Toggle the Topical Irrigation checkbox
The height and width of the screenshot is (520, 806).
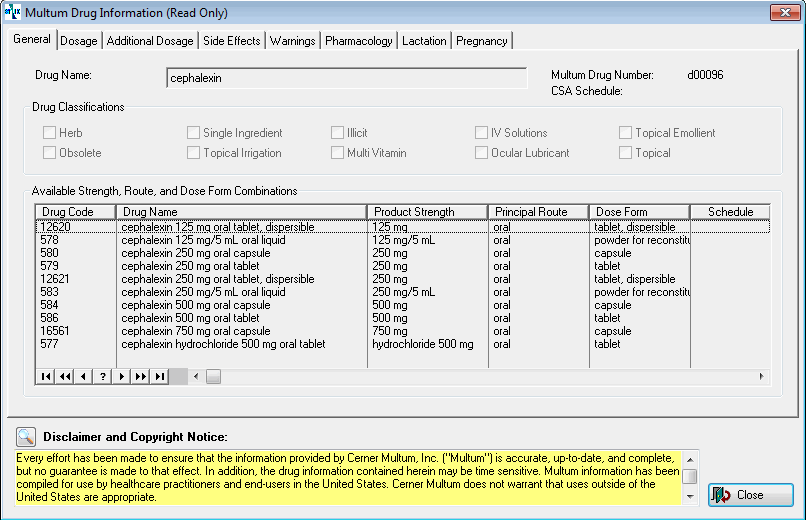[193, 153]
